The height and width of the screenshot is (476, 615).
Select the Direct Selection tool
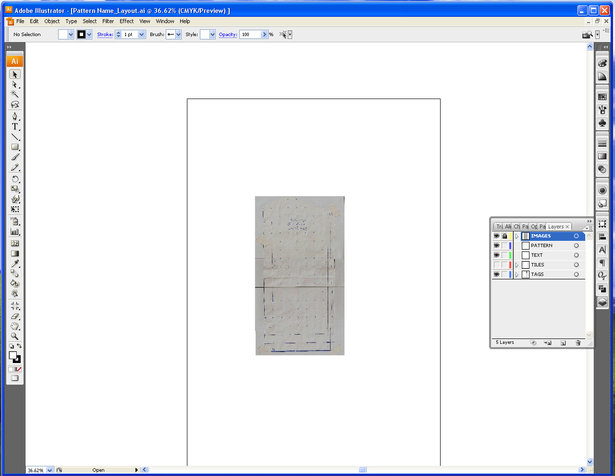pyautogui.click(x=15, y=85)
